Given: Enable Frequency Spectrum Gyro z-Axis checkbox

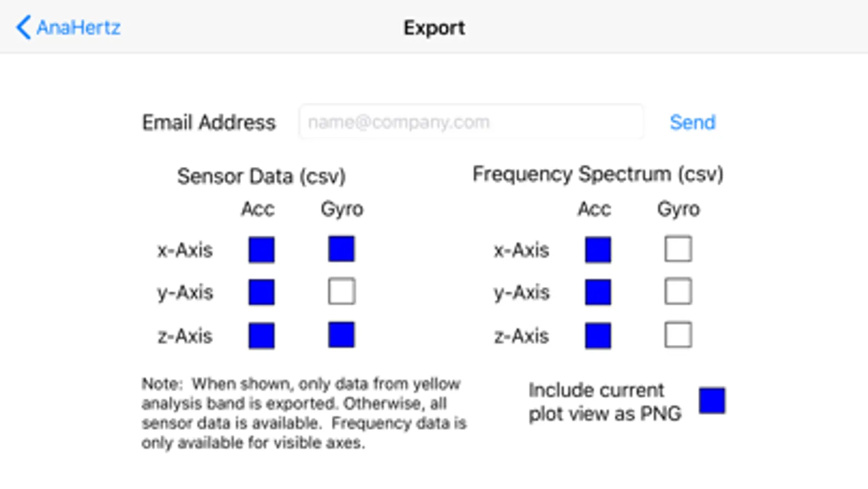Looking at the screenshot, I should click(678, 334).
